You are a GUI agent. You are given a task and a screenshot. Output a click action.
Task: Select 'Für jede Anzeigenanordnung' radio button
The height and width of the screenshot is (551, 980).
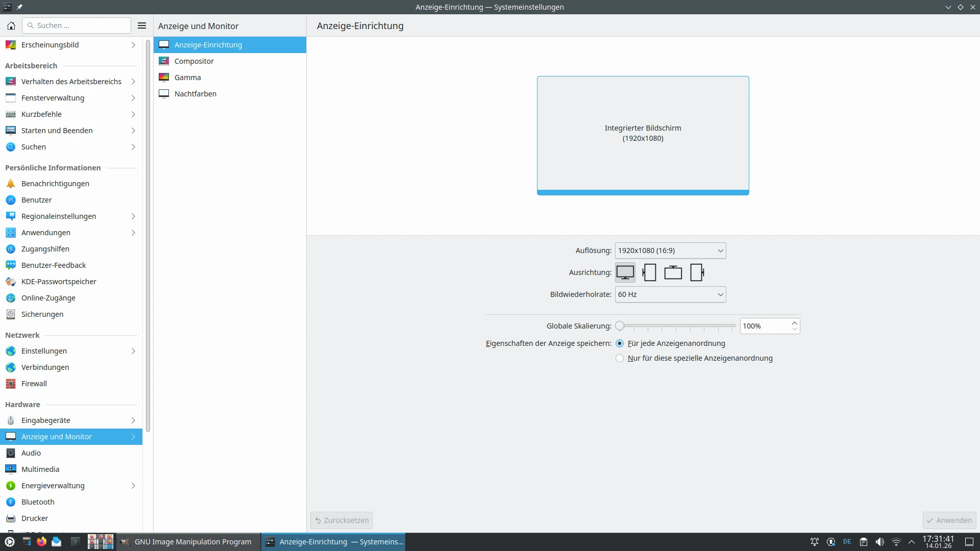tap(620, 343)
